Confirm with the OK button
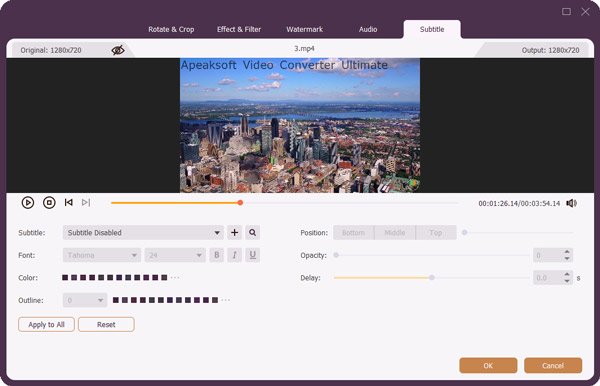Screen dimensions: 600x386 [x=488, y=365]
